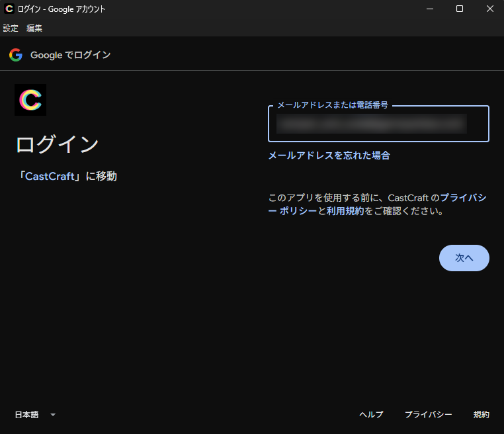Open the 編集 menu
Image resolution: width=504 pixels, height=434 pixels.
coord(34,28)
